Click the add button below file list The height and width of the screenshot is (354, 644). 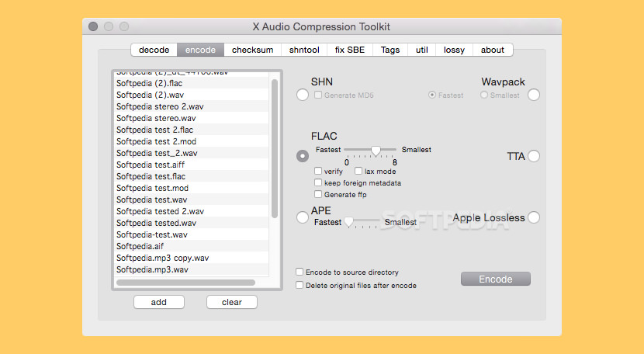tap(158, 302)
